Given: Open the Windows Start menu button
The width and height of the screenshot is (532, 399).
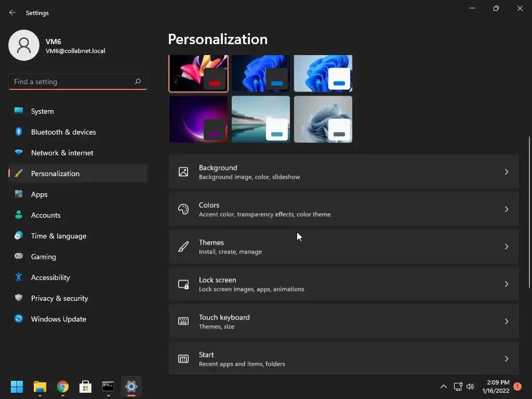Looking at the screenshot, I should point(17,387).
